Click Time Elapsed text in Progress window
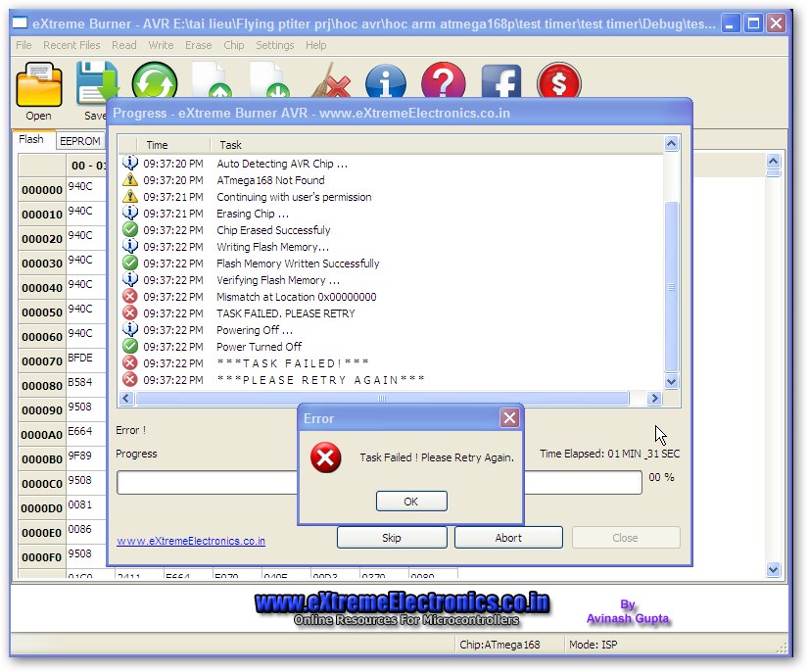 pos(610,454)
